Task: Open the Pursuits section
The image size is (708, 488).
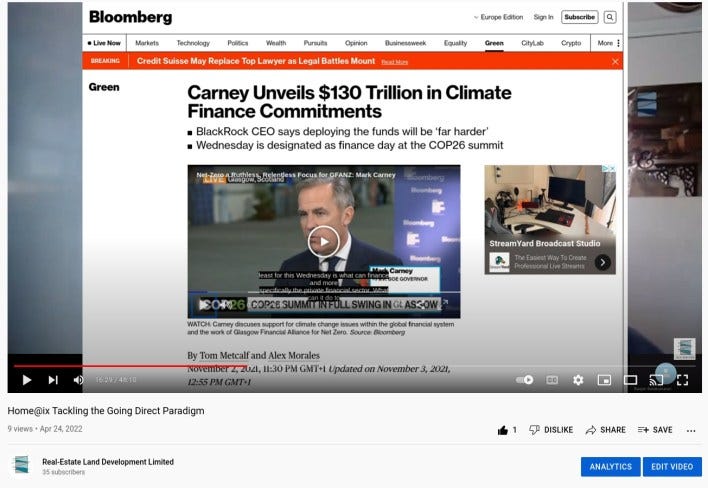Action: [x=315, y=43]
